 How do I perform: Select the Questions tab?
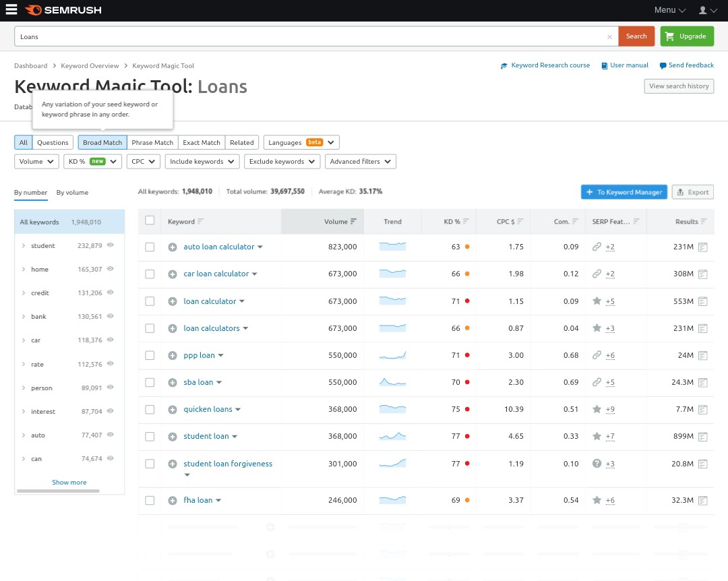(53, 143)
